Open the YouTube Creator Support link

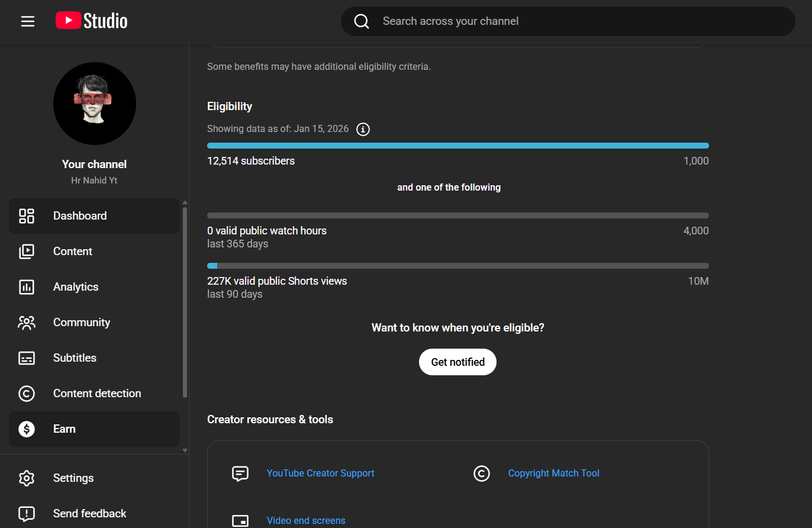pyautogui.click(x=320, y=474)
